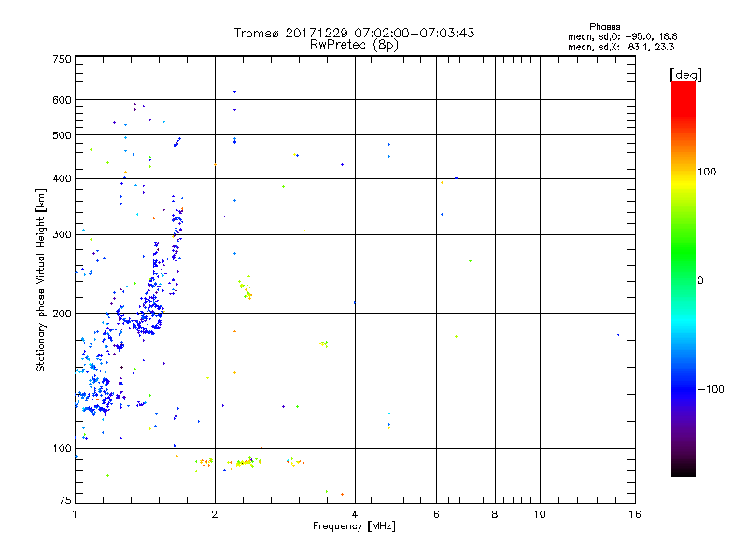
Task: Click the x-axis tick label '8'
Action: (x=495, y=514)
